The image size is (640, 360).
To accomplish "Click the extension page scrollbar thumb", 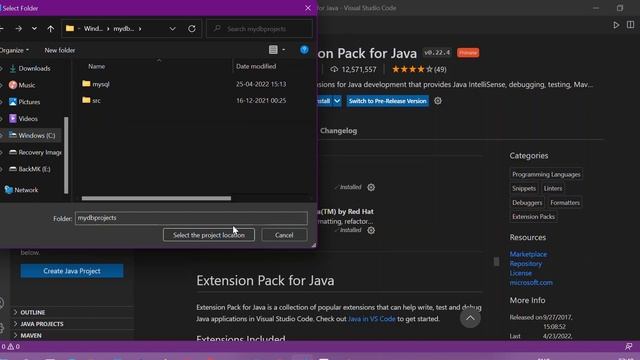I will point(496,261).
